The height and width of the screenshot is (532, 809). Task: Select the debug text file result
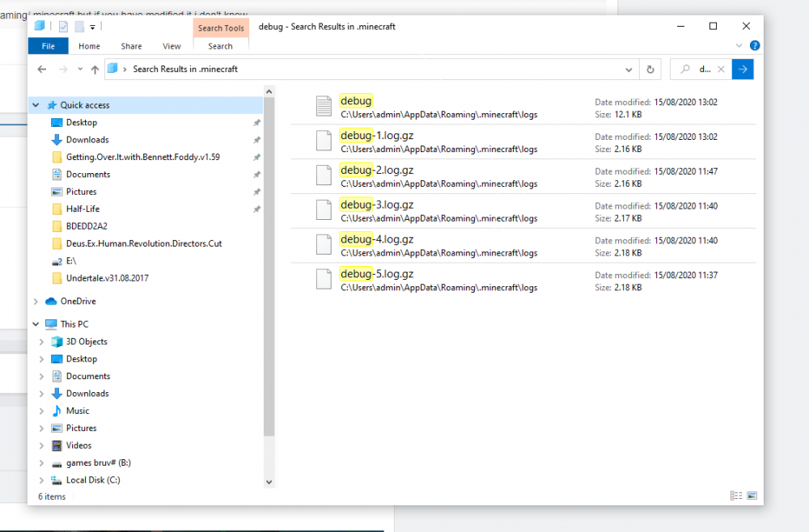pos(523,108)
